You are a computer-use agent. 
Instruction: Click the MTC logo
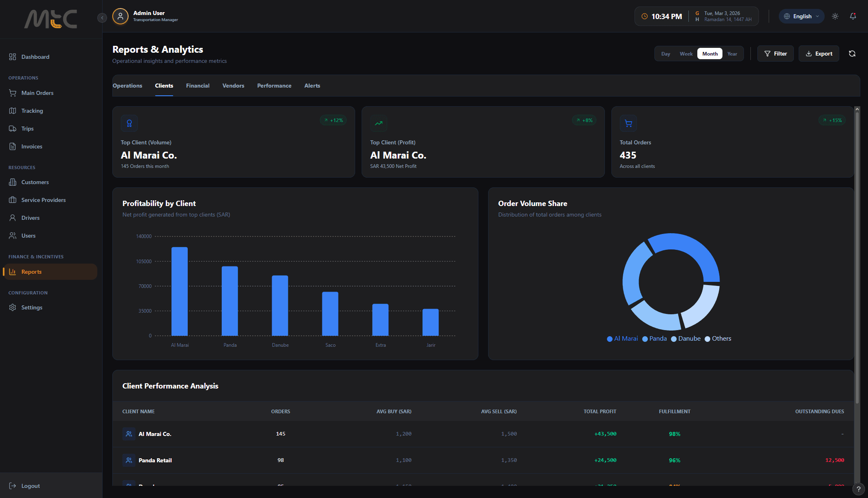tap(51, 19)
